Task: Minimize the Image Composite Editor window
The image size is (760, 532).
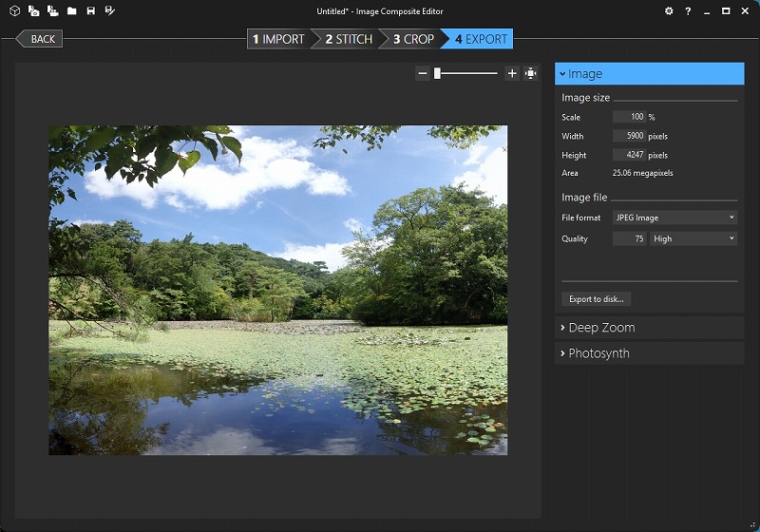Action: (707, 10)
